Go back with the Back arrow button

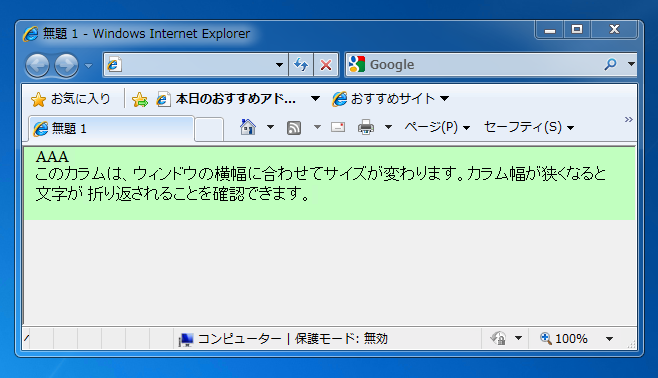point(37,65)
